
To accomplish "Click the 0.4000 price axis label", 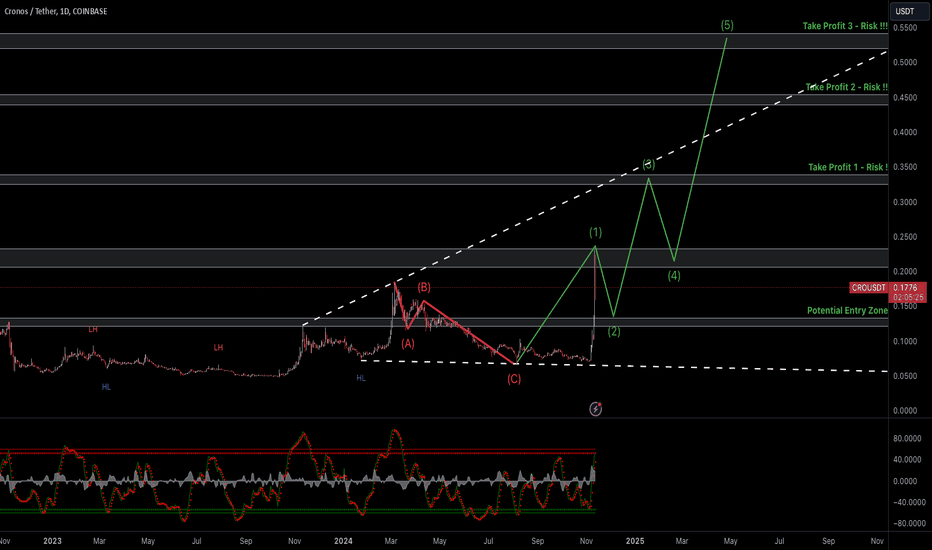I will coord(905,133).
